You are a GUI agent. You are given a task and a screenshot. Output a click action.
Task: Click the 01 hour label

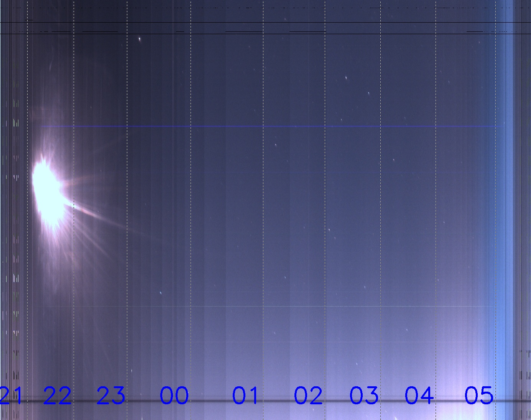tap(246, 395)
